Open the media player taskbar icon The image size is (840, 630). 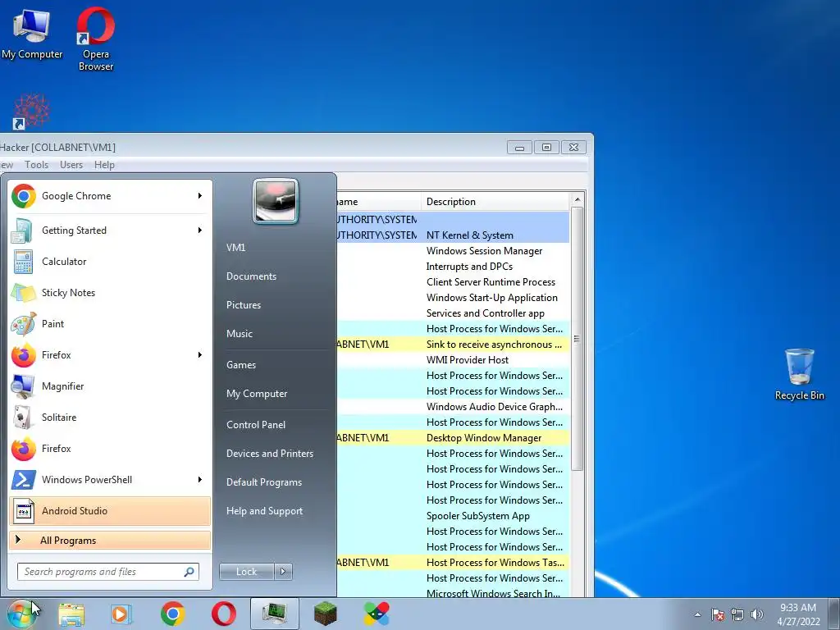pyautogui.click(x=121, y=614)
